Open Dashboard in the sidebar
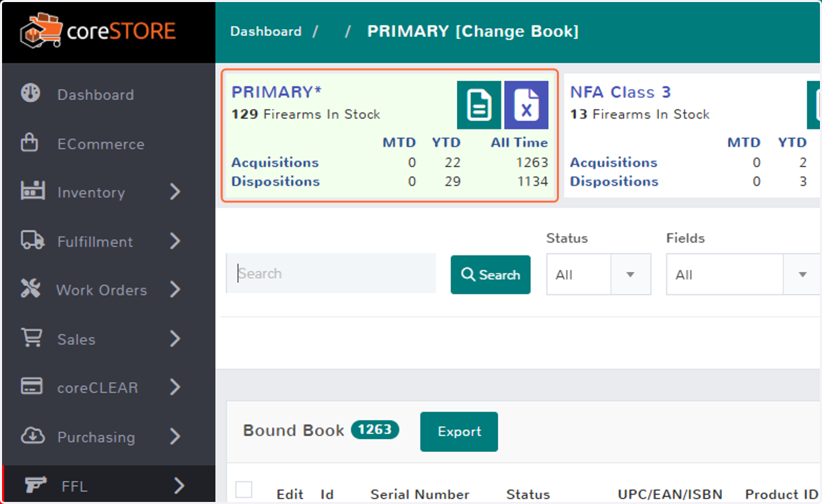The width and height of the screenshot is (822, 504). click(x=95, y=94)
